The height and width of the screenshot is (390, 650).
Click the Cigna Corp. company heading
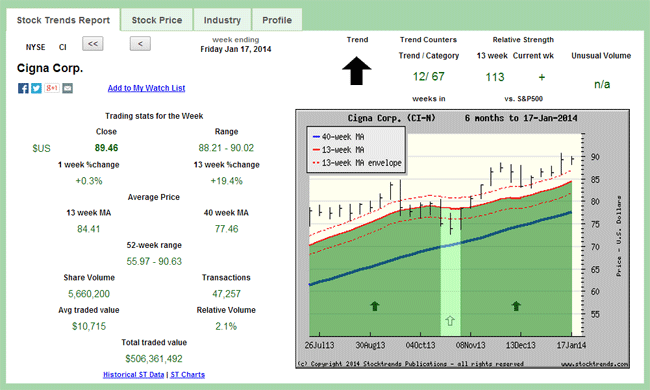click(50, 68)
